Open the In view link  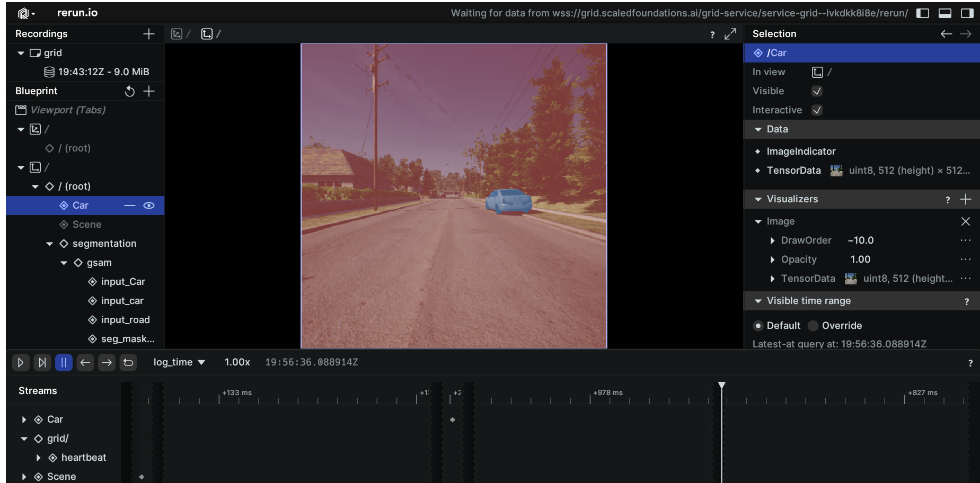click(822, 72)
